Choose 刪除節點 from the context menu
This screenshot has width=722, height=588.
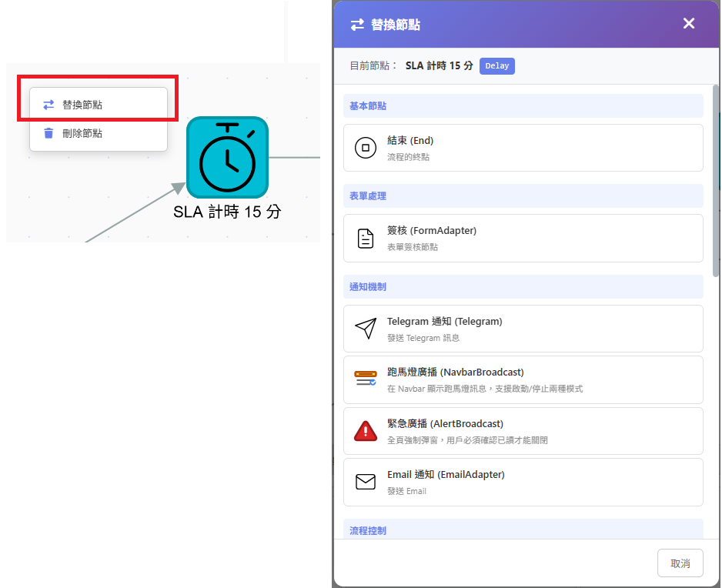point(99,134)
